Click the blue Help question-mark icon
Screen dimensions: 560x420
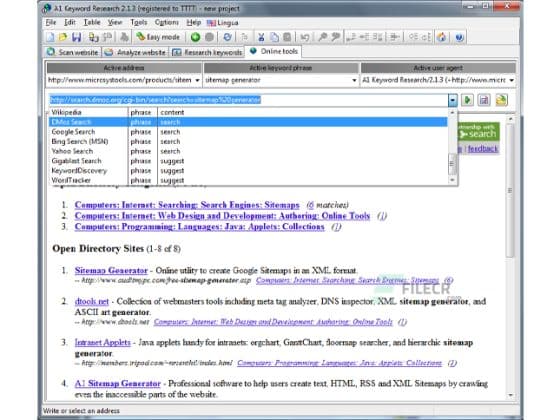pyautogui.click(x=459, y=37)
